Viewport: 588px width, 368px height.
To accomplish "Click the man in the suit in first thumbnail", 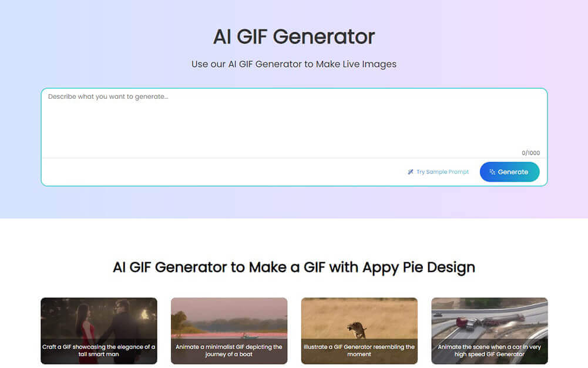I will [x=125, y=320].
